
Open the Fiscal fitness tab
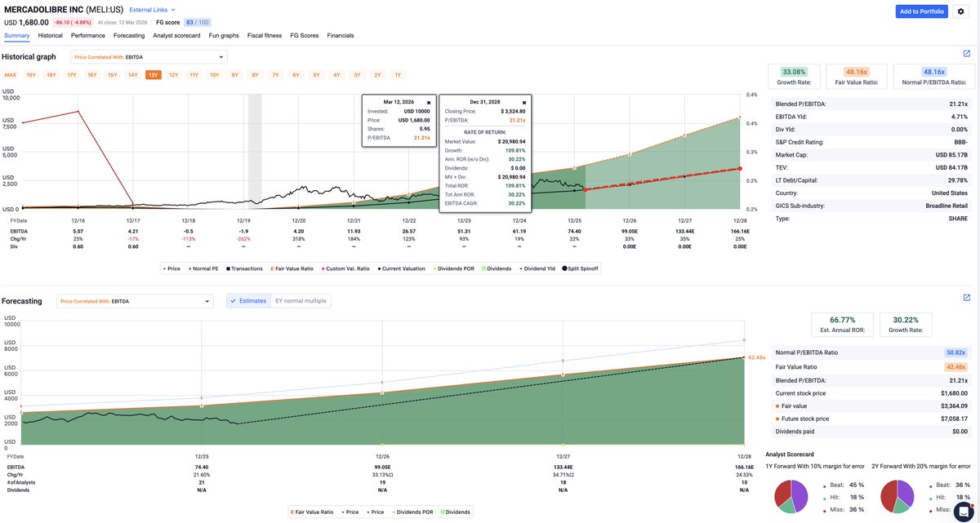265,35
